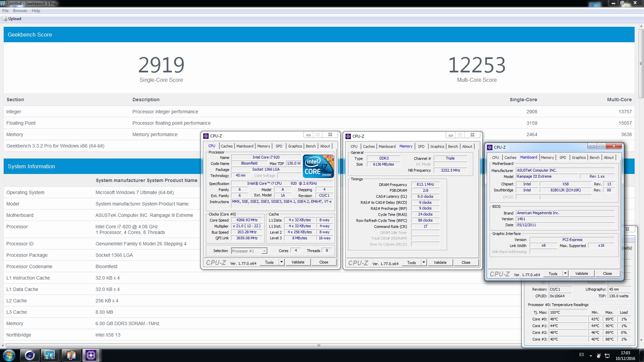Screen dimensions: 644x362
Task: Open Bench tab in the Memory window
Action: pos(453,146)
